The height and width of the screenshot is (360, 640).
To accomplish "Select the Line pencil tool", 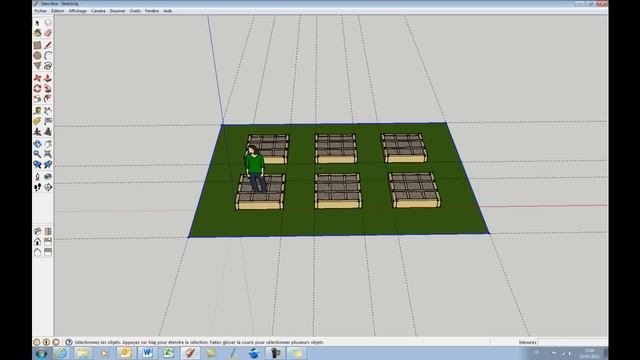I will [x=48, y=45].
